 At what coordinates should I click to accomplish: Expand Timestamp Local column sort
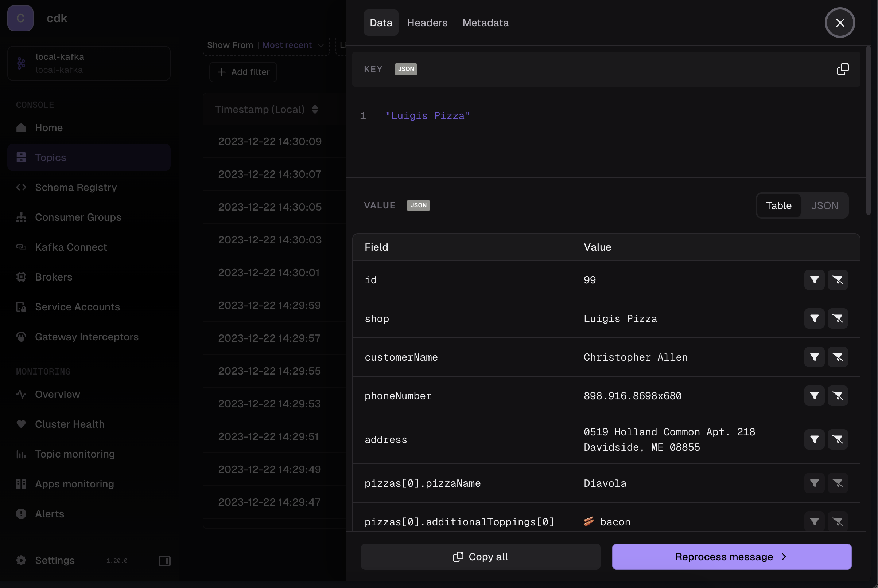[x=315, y=109]
